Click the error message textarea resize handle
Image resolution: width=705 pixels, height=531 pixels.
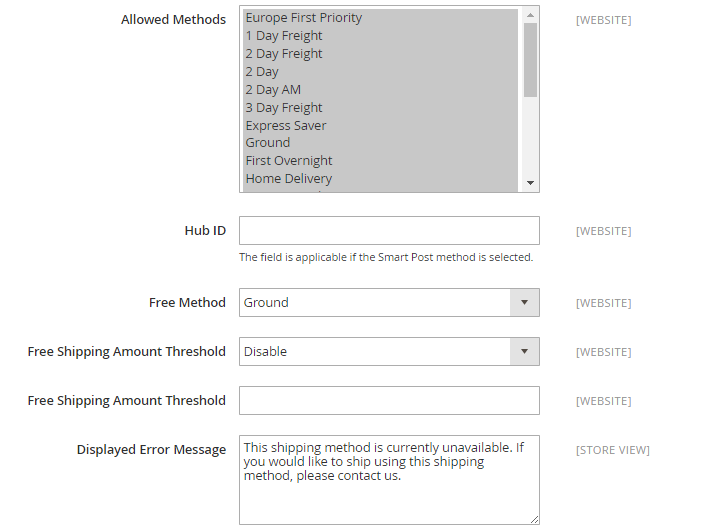534,520
